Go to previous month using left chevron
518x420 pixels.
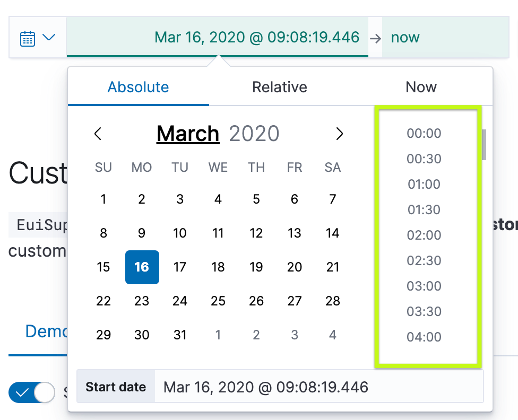coord(98,134)
